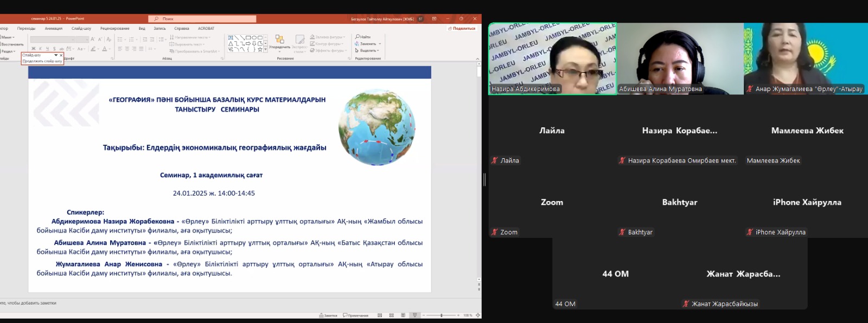
Task: Open the Слайд-шоу ribbon tab
Action: 81,29
